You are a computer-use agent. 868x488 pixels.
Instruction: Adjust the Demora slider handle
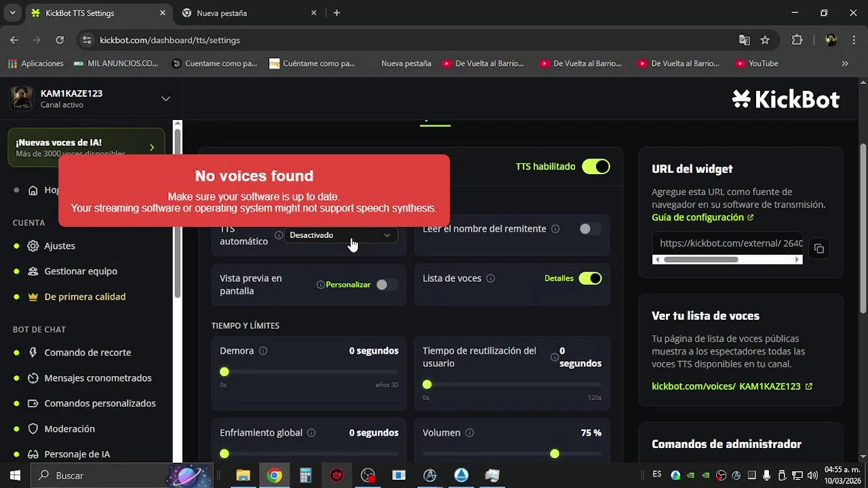click(x=224, y=371)
